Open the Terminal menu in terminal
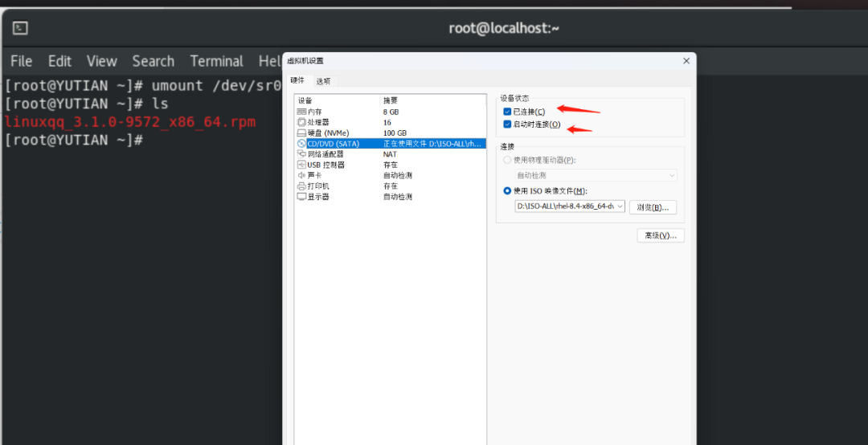Image resolution: width=868 pixels, height=445 pixels. (x=216, y=61)
